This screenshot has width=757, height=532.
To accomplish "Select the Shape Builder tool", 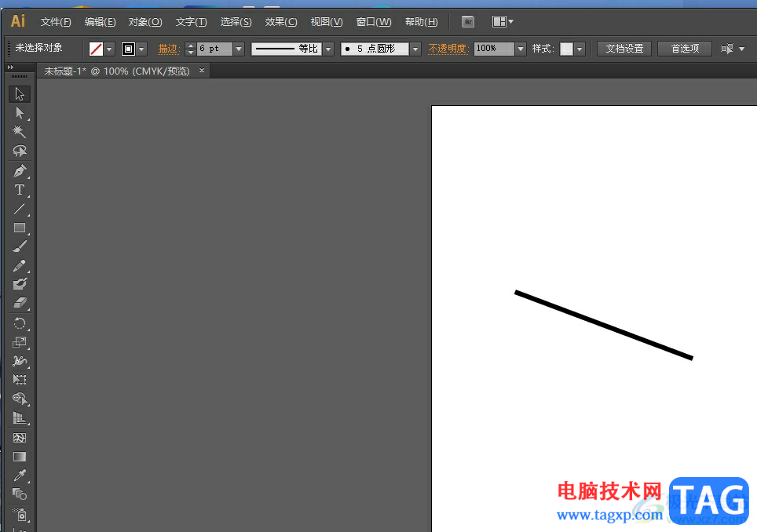I will point(20,399).
